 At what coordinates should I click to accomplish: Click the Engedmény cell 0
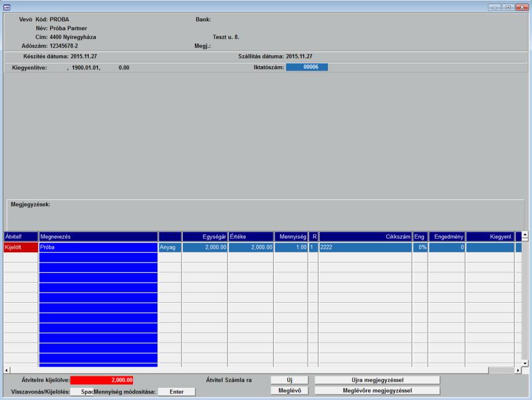pos(447,247)
